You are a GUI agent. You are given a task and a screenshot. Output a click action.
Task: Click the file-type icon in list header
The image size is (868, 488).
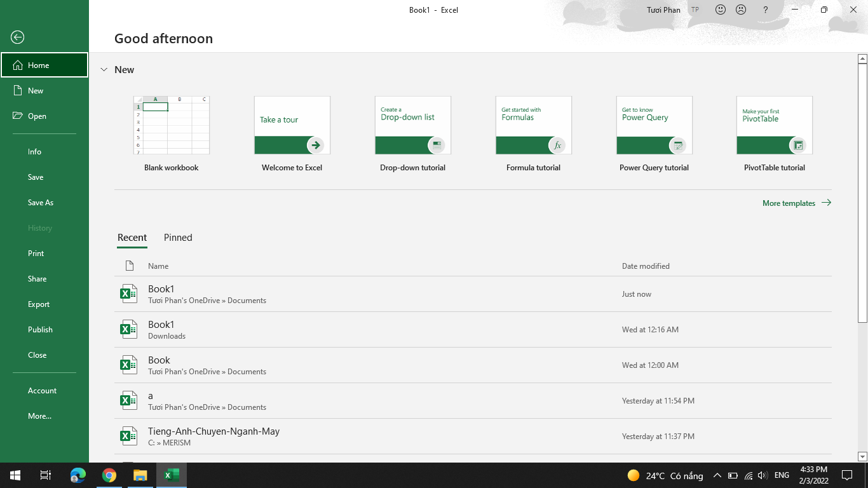click(130, 266)
